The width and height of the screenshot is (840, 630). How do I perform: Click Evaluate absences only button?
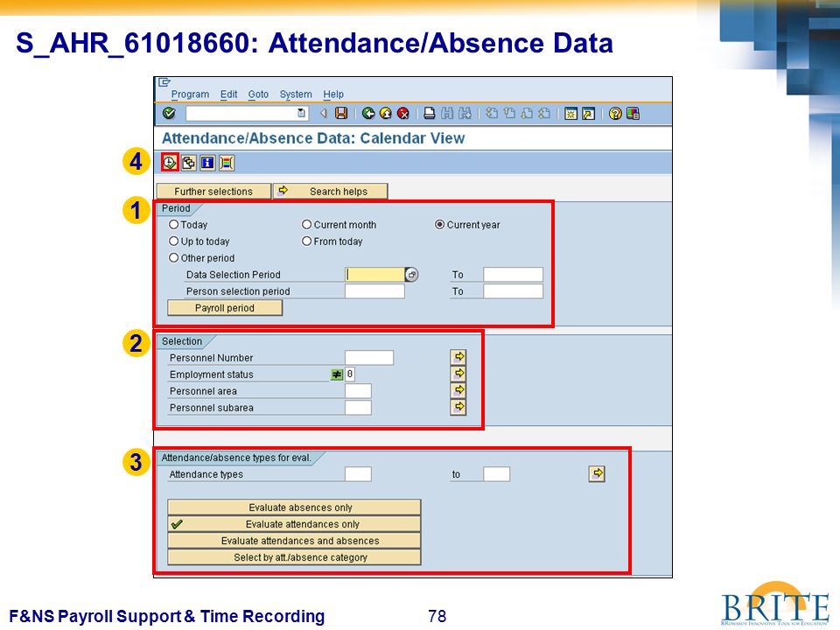(x=294, y=507)
